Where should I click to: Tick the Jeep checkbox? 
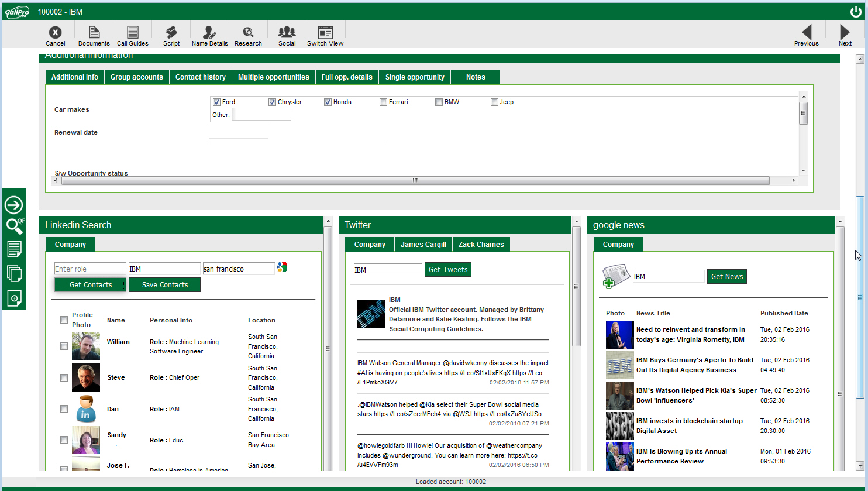(x=494, y=102)
